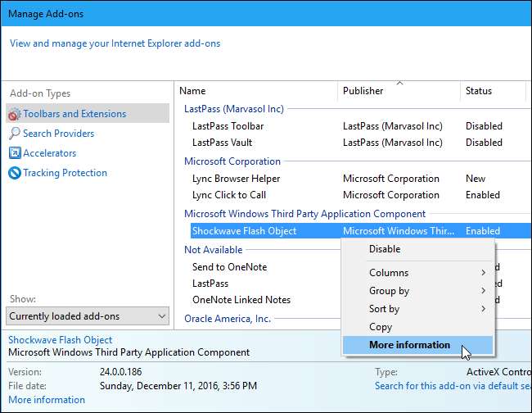The image size is (532, 413).
Task: Click More information in context menu
Action: (x=409, y=345)
